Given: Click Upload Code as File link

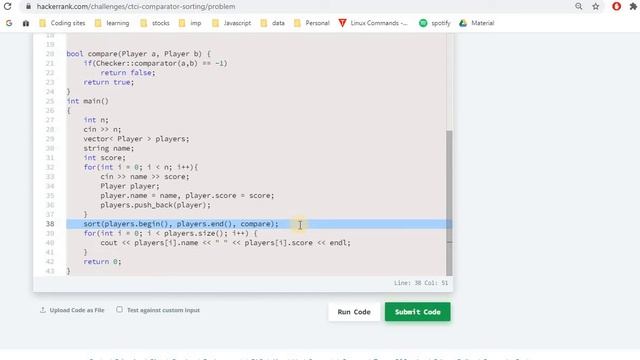Looking at the screenshot, I should point(72,310).
